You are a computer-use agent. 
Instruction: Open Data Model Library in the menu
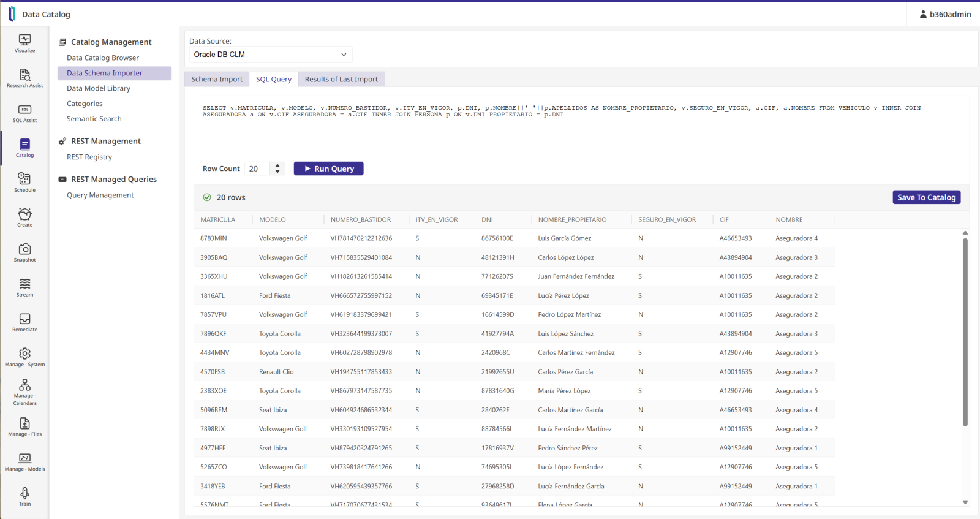coord(99,88)
